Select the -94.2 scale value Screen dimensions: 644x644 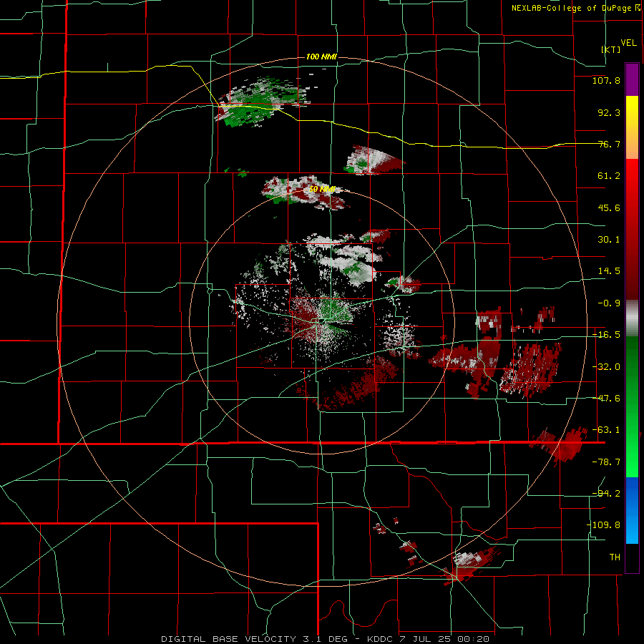click(606, 493)
